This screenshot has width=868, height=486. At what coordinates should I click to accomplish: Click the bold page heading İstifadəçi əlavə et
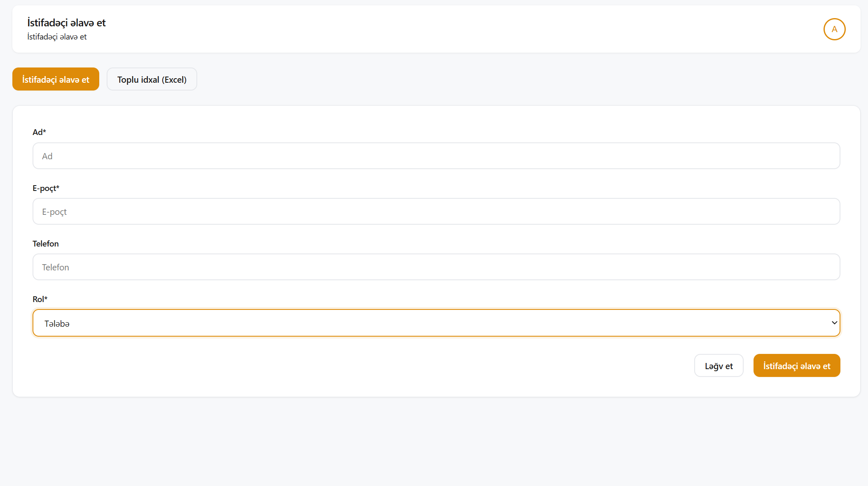(x=66, y=23)
